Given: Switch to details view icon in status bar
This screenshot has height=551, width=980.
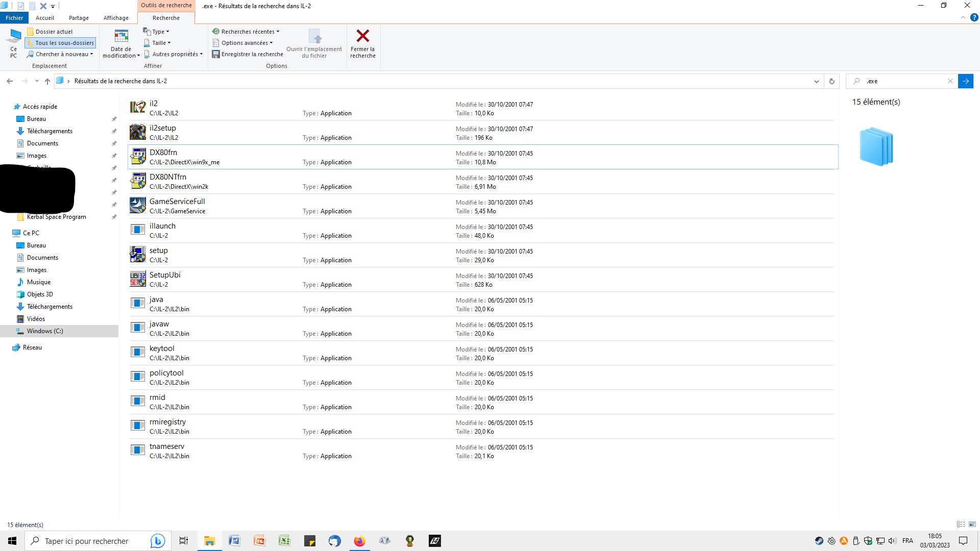Looking at the screenshot, I should (x=961, y=524).
